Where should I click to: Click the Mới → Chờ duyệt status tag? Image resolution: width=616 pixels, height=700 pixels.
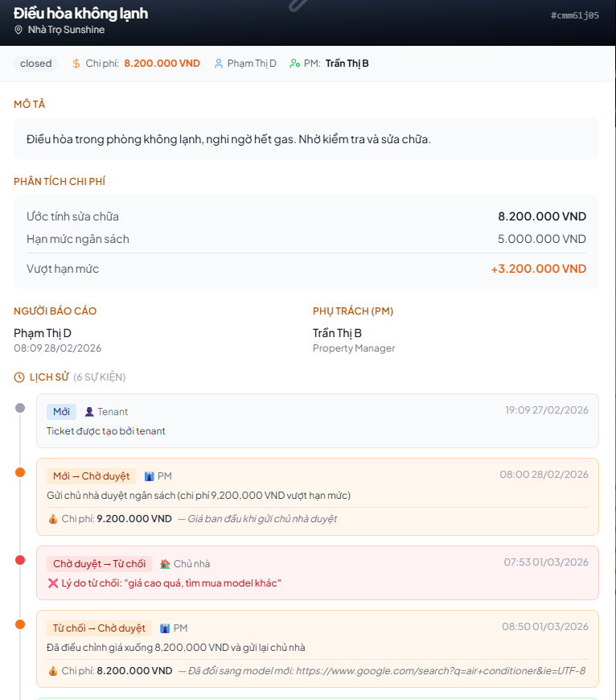point(91,476)
